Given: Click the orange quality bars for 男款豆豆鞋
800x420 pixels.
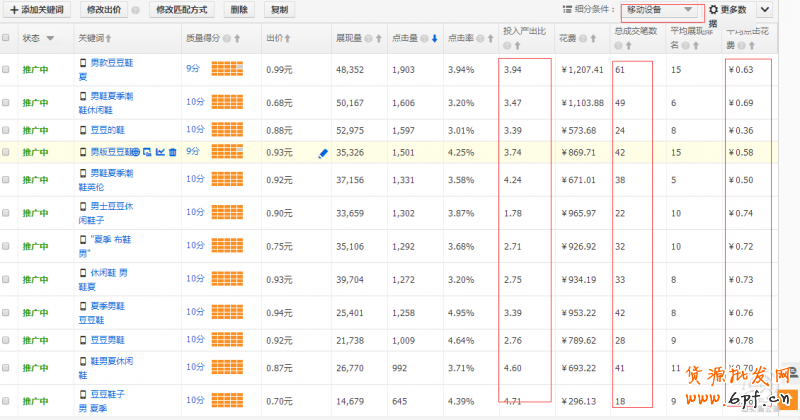Looking at the screenshot, I should 228,69.
